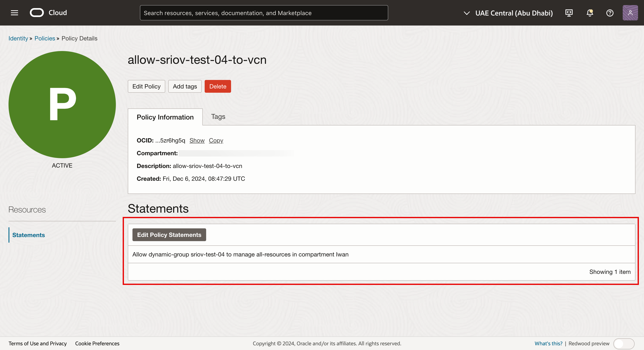Open the user profile avatar
This screenshot has height=350, width=644.
630,13
